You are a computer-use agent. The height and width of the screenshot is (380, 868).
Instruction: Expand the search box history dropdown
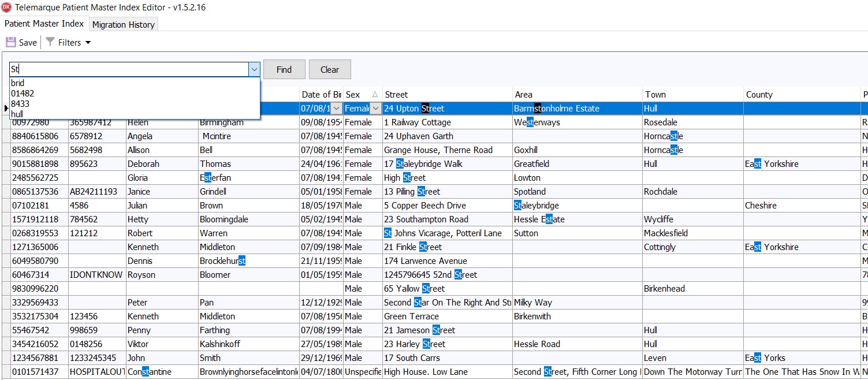coord(254,69)
